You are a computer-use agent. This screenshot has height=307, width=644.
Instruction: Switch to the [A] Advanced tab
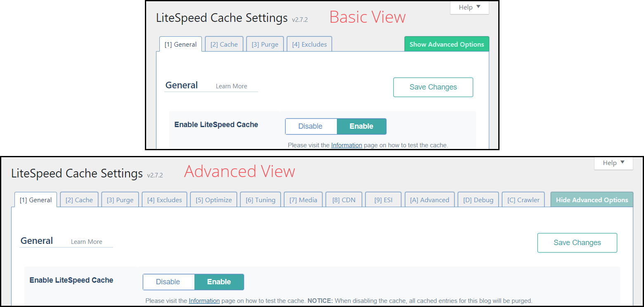[430, 200]
